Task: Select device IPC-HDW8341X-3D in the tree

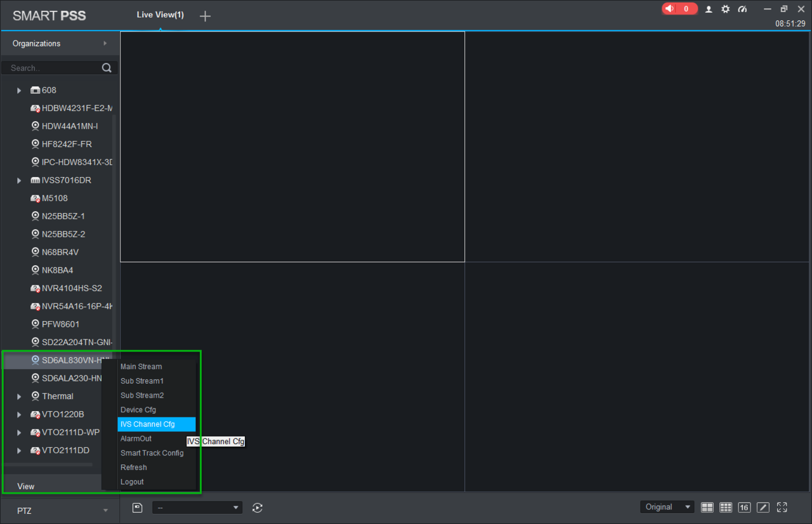Action: pos(77,162)
